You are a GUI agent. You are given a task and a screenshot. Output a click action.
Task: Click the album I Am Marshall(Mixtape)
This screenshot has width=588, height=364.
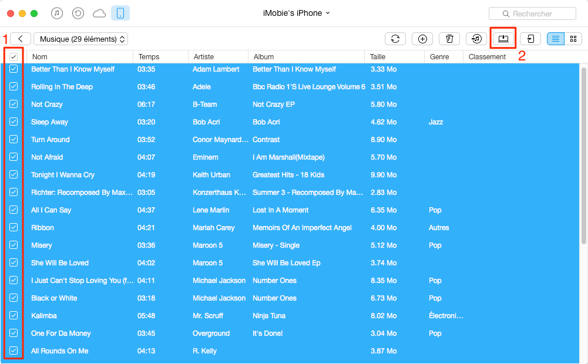tap(289, 157)
